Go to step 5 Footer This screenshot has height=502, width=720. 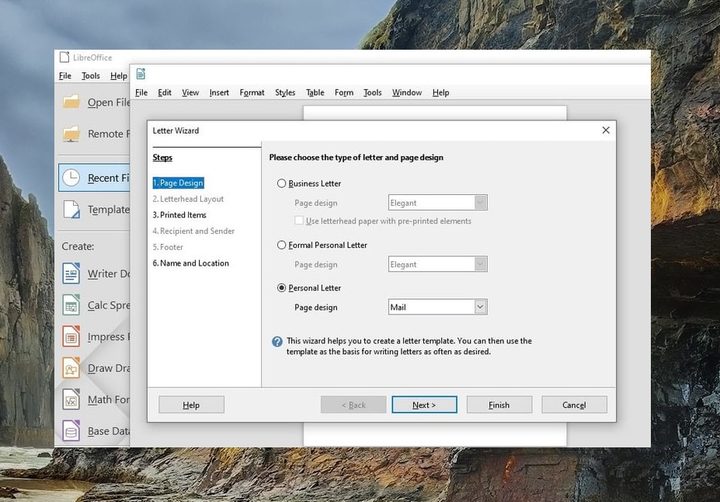coord(168,247)
